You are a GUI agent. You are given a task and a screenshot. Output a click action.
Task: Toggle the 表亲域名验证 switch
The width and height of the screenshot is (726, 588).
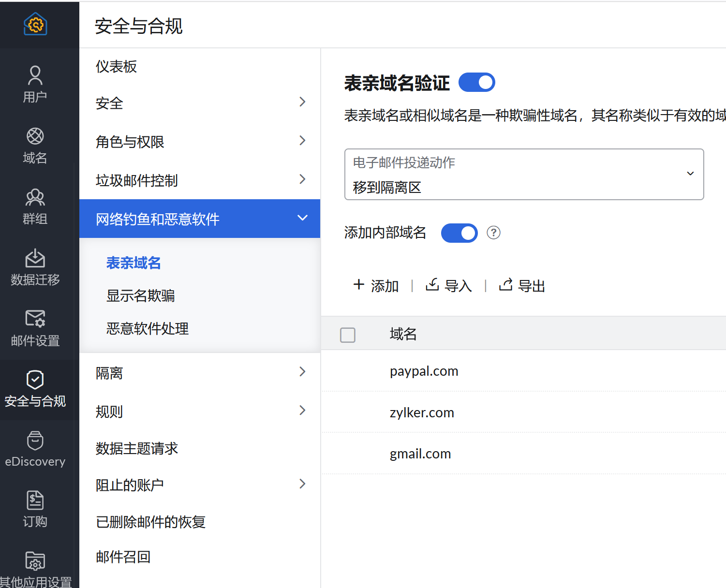[477, 82]
